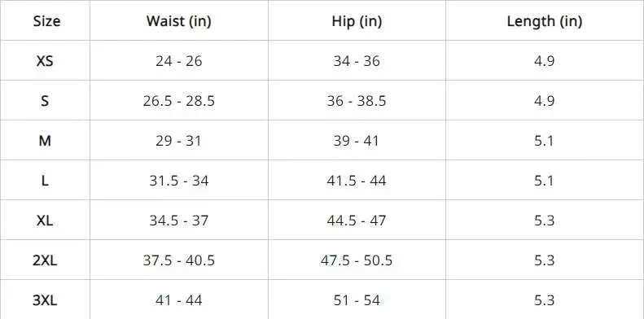Click the waist cell 34.5 - 37

[x=178, y=221]
